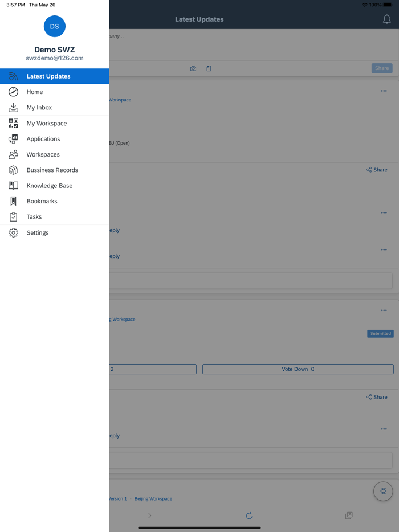The width and height of the screenshot is (399, 532).
Task: Click the first comment input field
Action: [251, 281]
